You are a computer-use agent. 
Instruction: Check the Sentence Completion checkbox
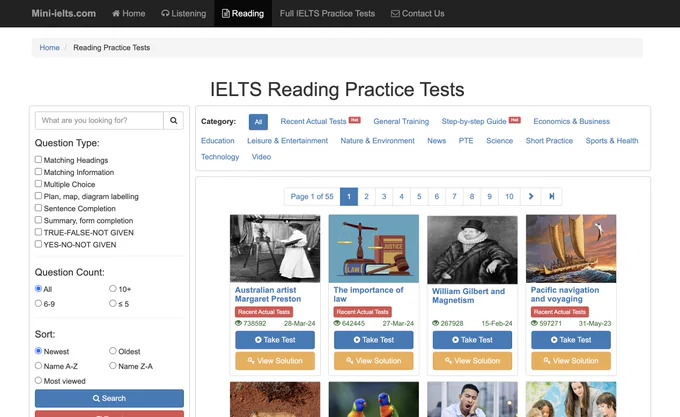click(38, 208)
